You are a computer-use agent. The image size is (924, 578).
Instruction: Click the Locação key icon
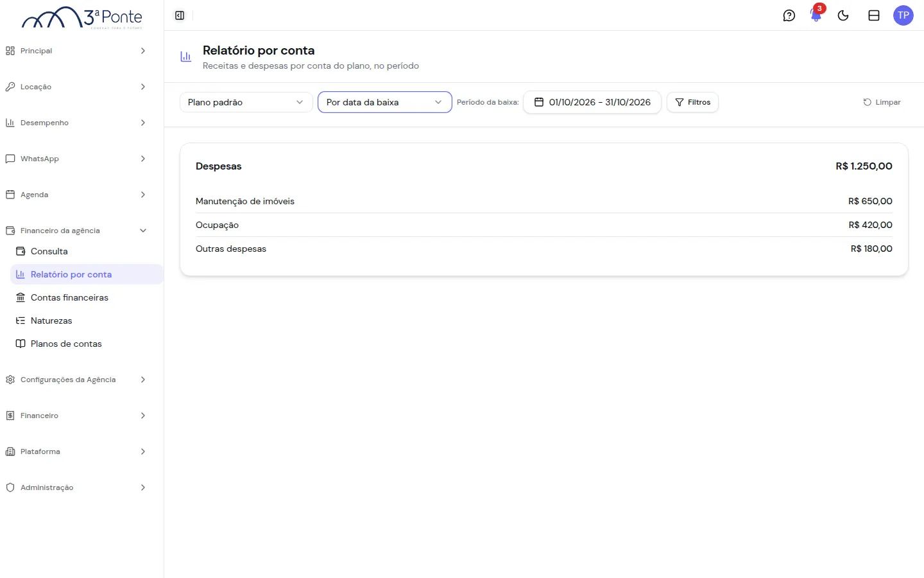point(10,87)
